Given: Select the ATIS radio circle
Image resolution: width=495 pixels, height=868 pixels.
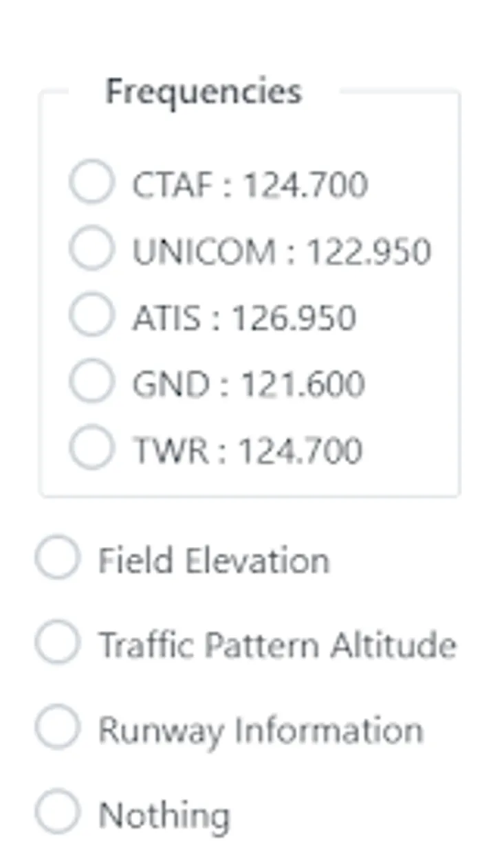Looking at the screenshot, I should click(x=91, y=315).
